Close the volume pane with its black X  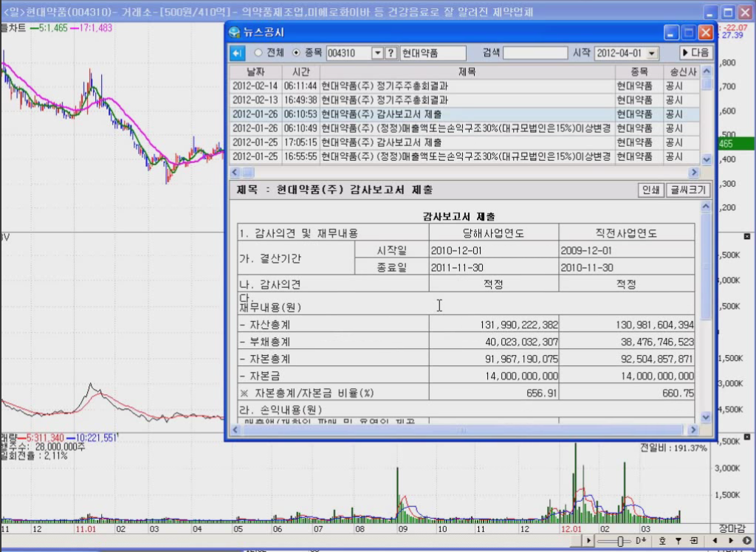coord(747,437)
